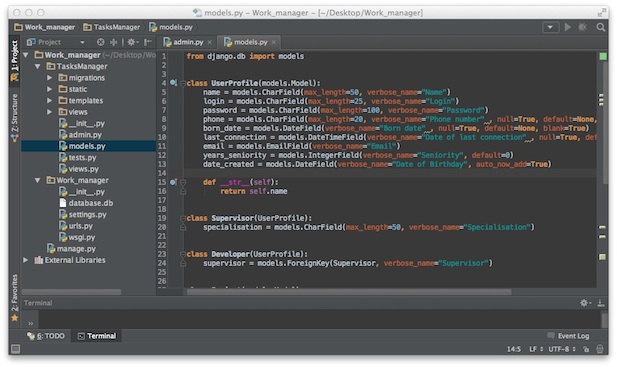Expand External Libraries node
This screenshot has width=617, height=367.
point(26,260)
